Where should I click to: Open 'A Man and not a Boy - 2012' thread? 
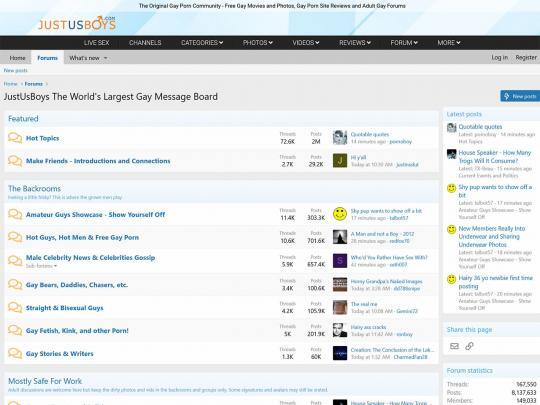click(382, 234)
